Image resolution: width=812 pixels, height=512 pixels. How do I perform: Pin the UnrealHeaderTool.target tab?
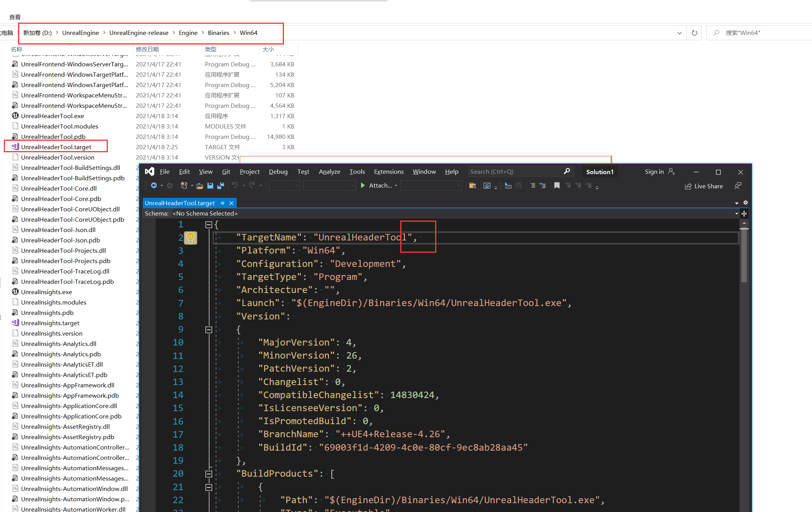pos(223,203)
